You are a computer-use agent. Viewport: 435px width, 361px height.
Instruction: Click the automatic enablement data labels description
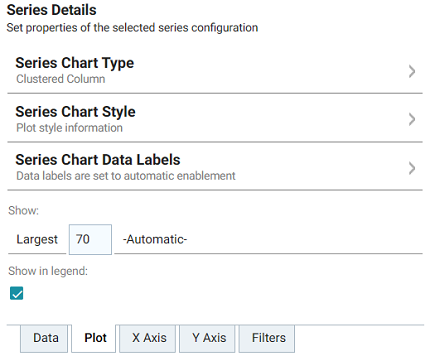[126, 176]
